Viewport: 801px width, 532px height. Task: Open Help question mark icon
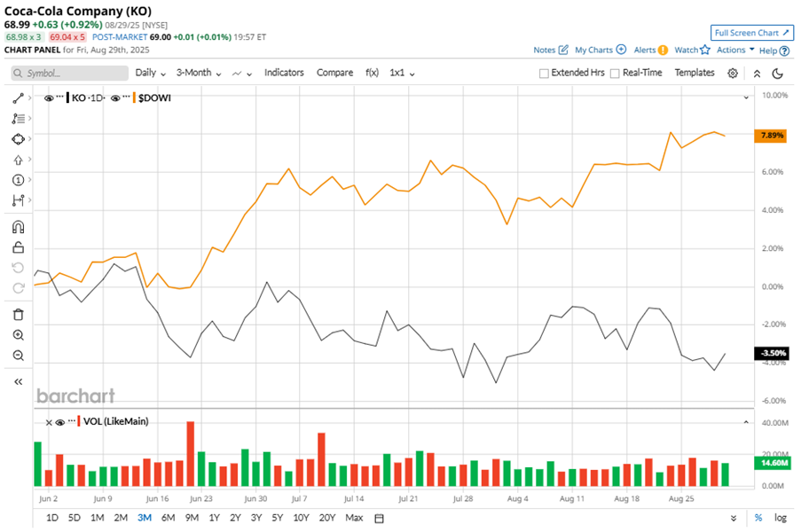click(785, 51)
